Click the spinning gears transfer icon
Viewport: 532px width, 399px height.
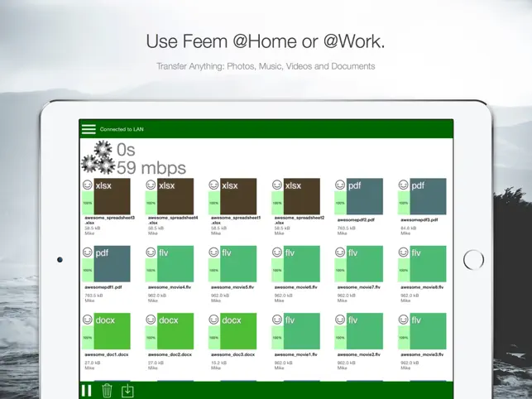(x=98, y=158)
